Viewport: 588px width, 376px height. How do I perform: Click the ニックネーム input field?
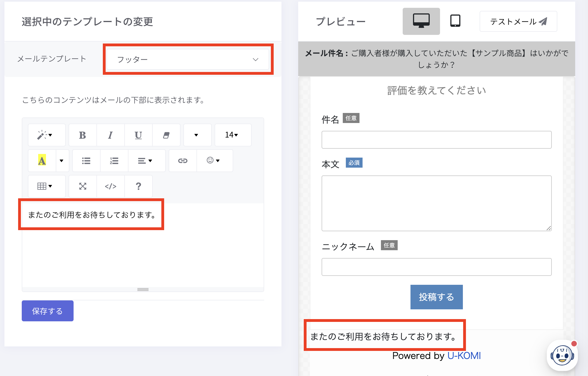[436, 267]
